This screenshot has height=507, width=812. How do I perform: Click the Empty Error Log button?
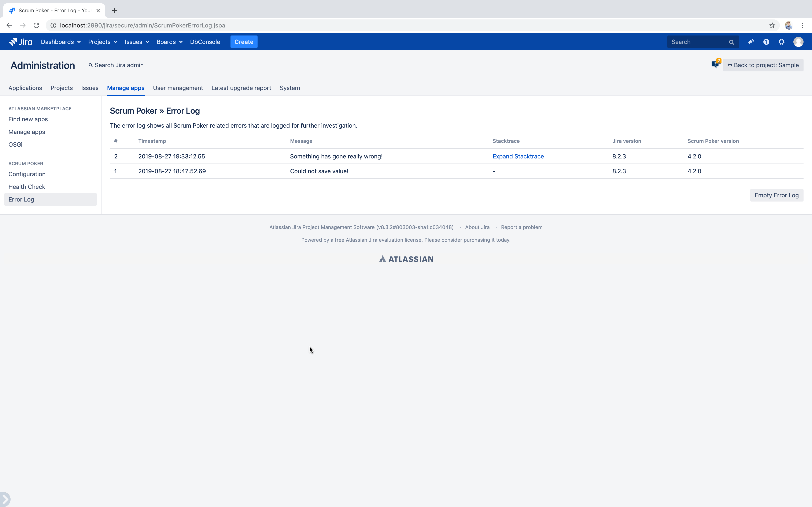(x=776, y=195)
